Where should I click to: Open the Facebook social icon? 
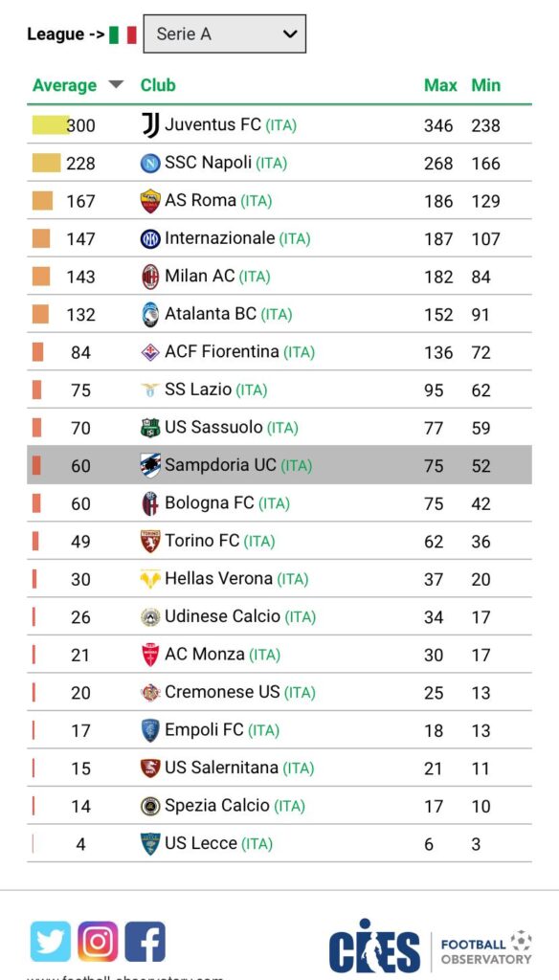[x=145, y=942]
